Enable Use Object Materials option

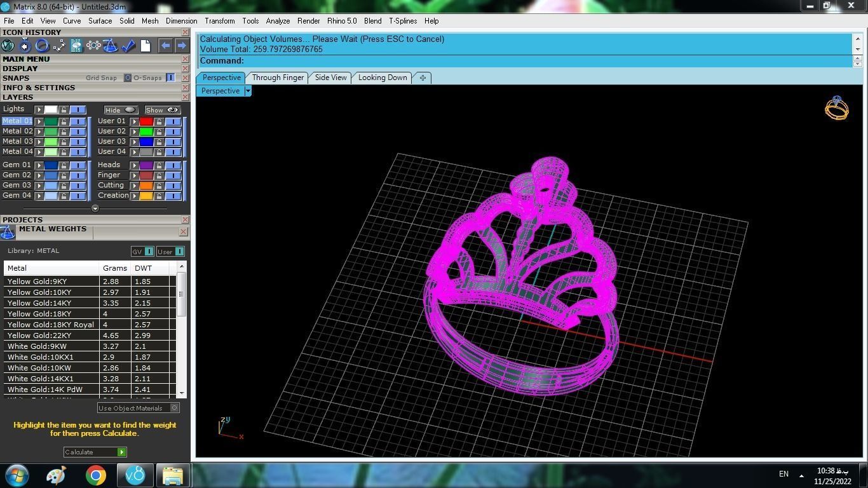(x=175, y=408)
